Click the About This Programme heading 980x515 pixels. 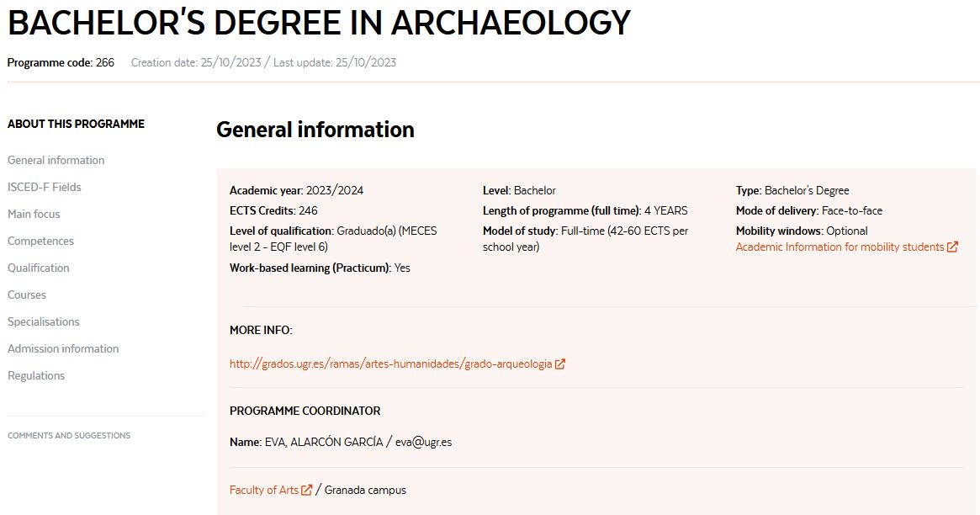click(76, 124)
